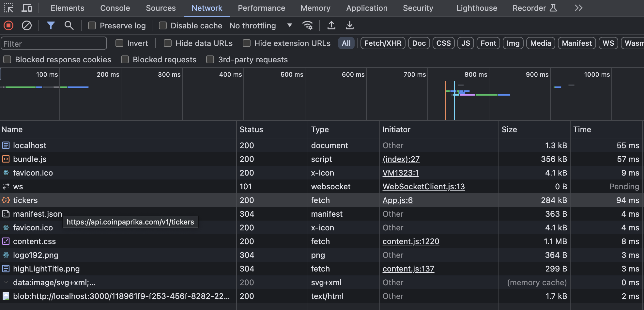This screenshot has width=644, height=310.
Task: Select the data:image/svg+xml request row
Action: pos(322,282)
